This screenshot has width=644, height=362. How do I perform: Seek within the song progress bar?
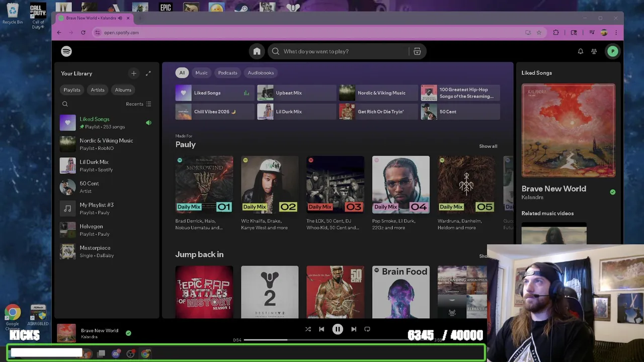[339, 340]
